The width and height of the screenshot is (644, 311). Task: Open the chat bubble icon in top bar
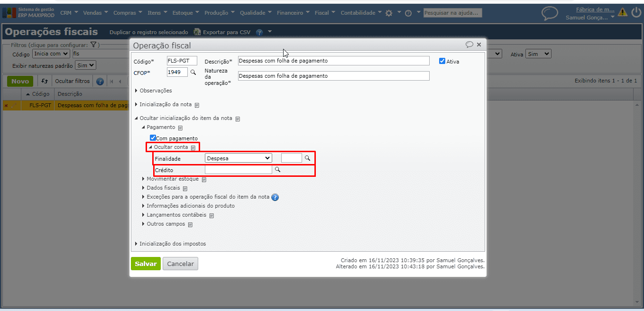pyautogui.click(x=550, y=13)
